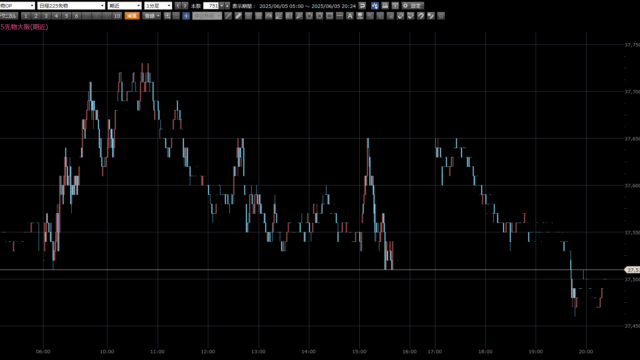Click the 37,650 price axis label

click(x=632, y=139)
